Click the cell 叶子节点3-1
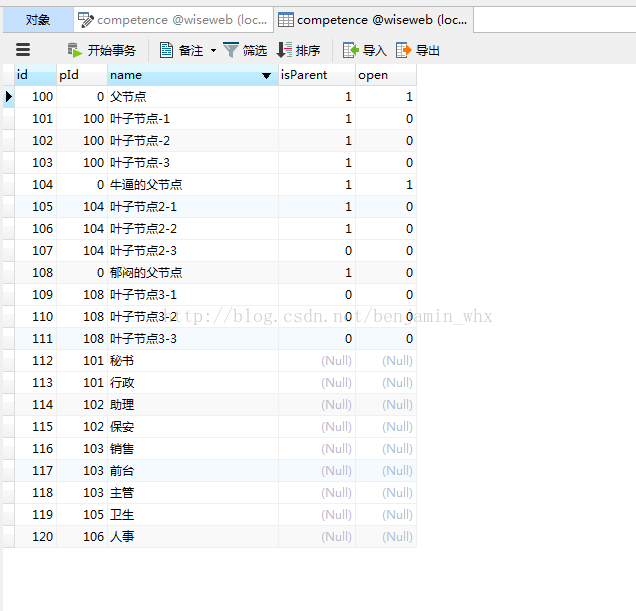 click(193, 295)
